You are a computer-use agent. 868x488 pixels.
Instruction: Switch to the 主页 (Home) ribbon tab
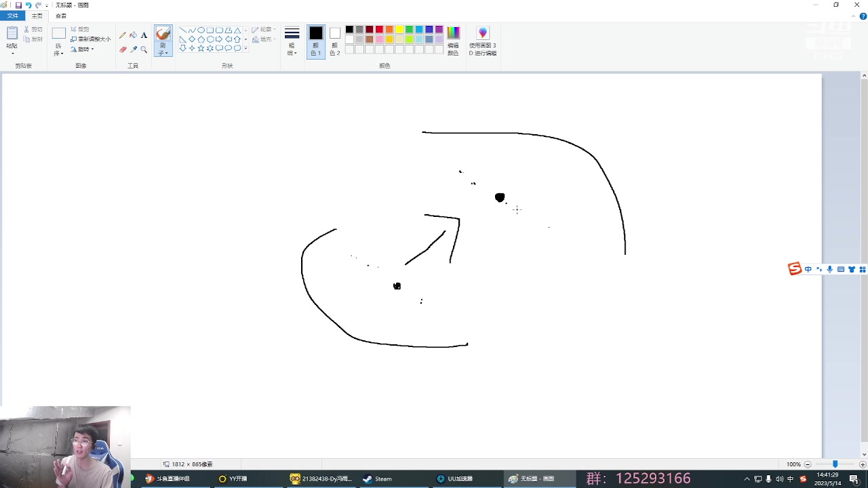[x=37, y=16]
